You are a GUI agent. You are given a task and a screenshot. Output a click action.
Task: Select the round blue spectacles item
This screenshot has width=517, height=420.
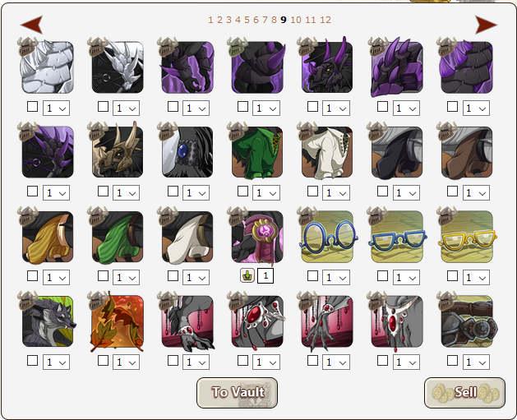pos(327,237)
